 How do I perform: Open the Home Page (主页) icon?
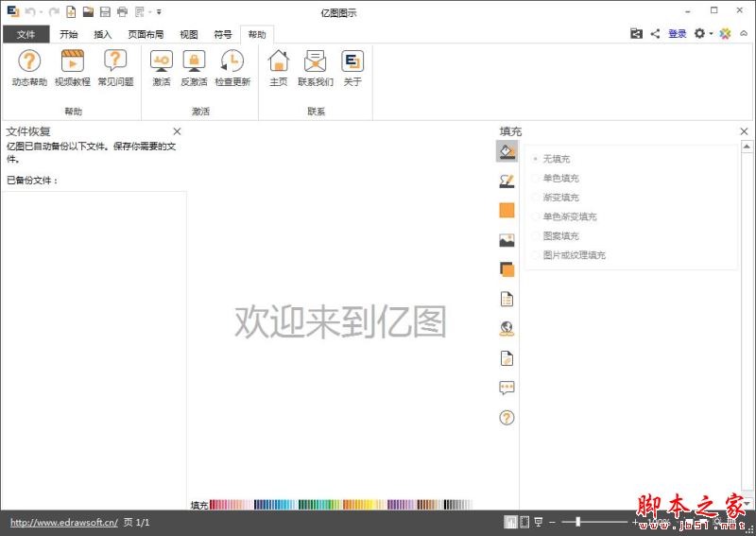pos(279,68)
